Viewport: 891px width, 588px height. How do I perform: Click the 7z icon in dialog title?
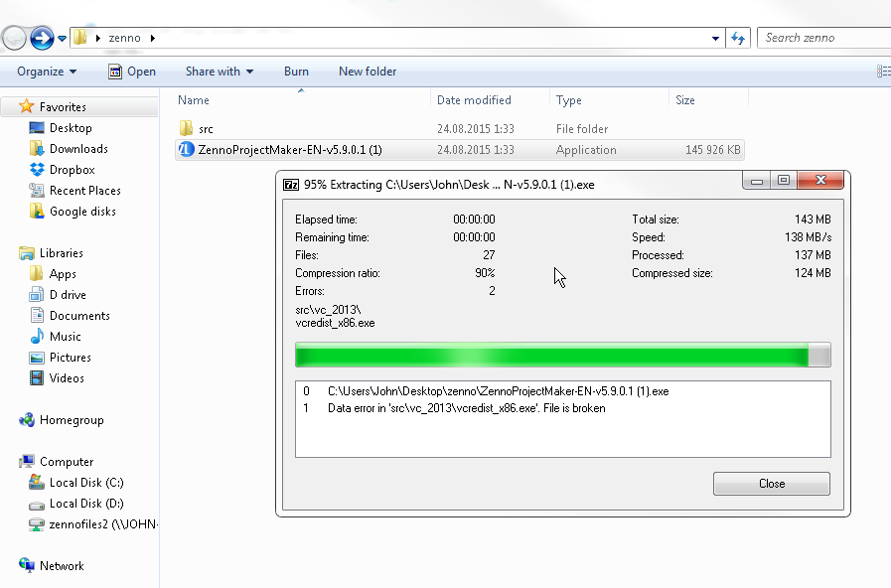pos(291,185)
